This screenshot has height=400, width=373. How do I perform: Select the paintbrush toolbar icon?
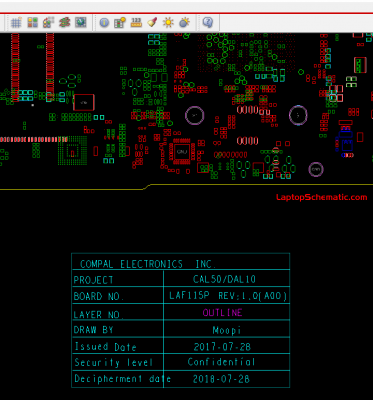tap(152, 23)
